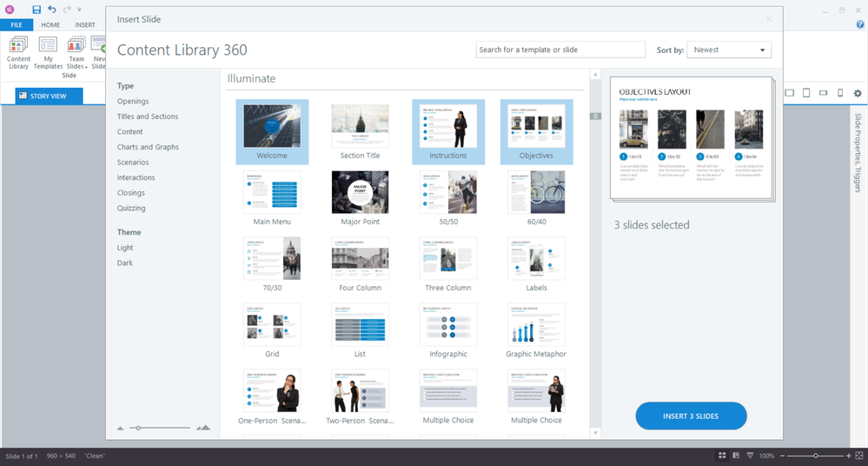
Task: Filter by Interactions type
Action: 136,177
